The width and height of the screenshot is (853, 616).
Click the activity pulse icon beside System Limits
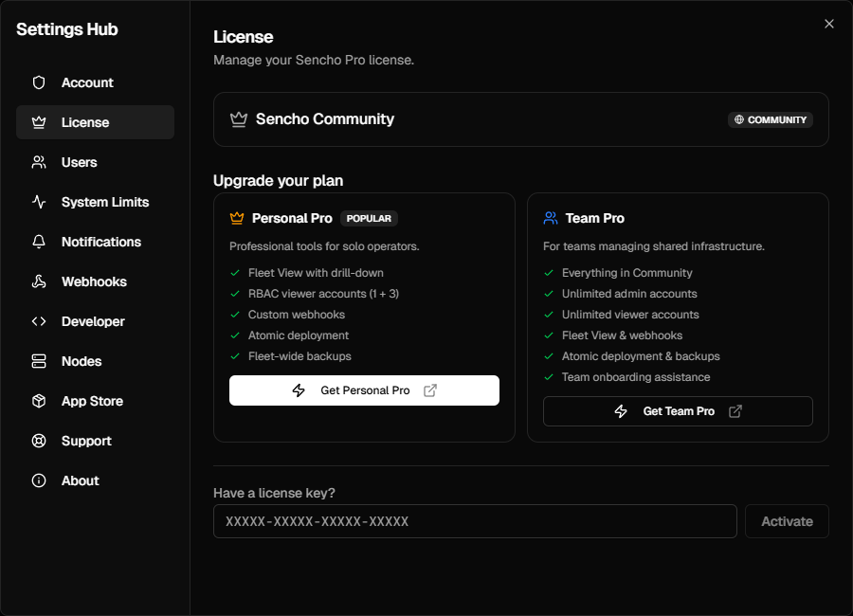click(39, 201)
